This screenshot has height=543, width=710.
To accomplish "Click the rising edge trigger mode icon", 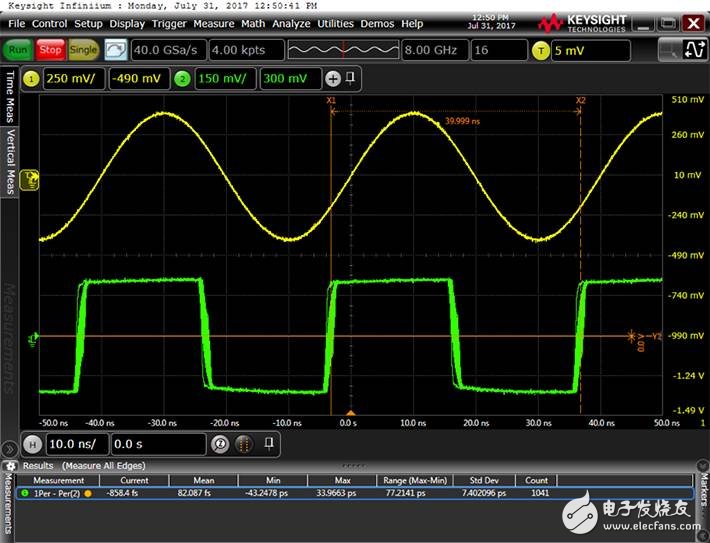I will point(694,50).
